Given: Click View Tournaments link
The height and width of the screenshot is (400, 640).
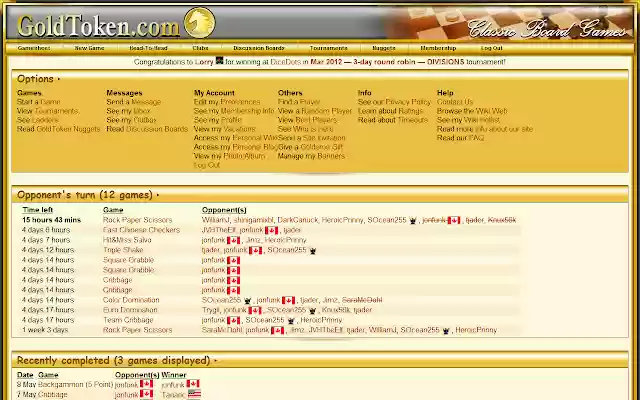Looking at the screenshot, I should (48, 111).
